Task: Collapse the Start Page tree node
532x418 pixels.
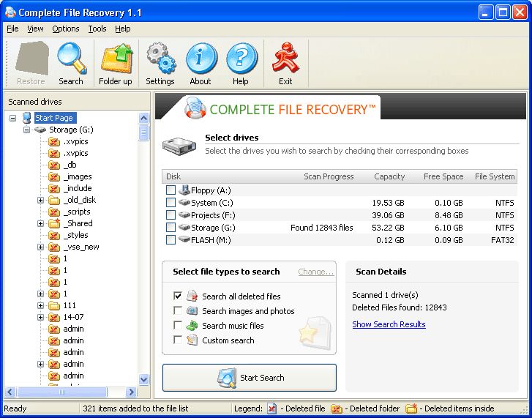Action: [x=13, y=118]
